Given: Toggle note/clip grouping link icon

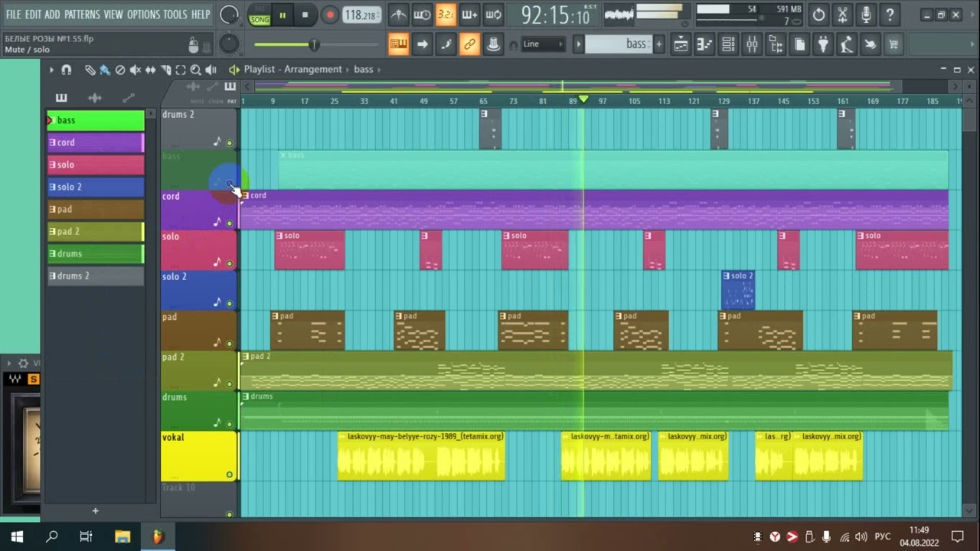Looking at the screenshot, I should (x=469, y=44).
